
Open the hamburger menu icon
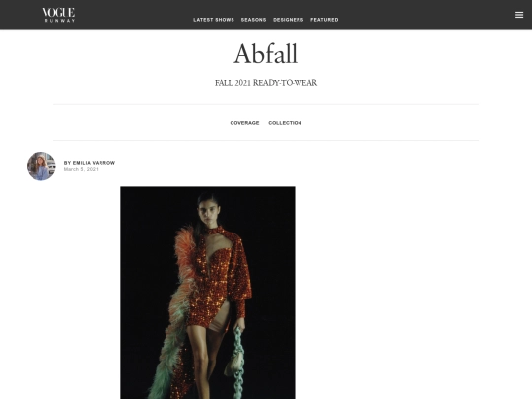[519, 15]
